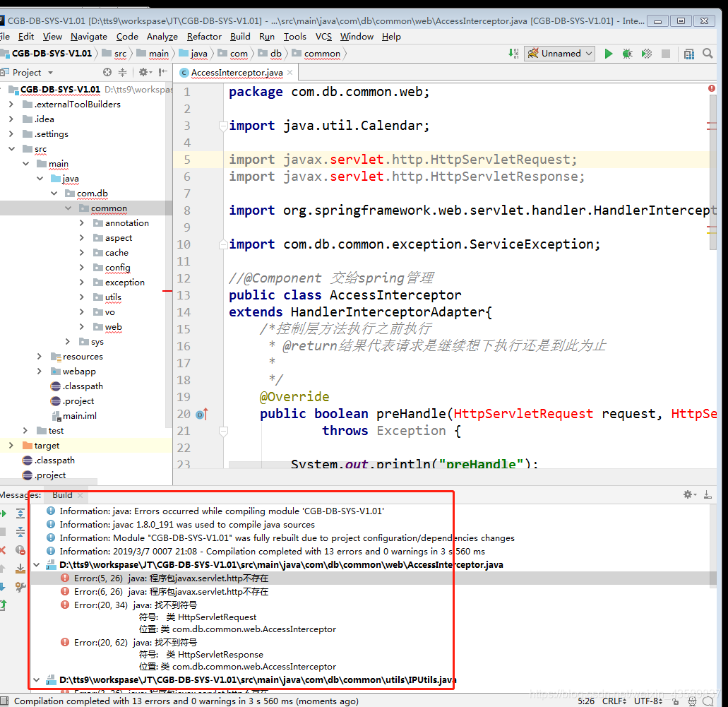Toggle the fold marker at line 3 import
728x707 pixels.
point(223,126)
